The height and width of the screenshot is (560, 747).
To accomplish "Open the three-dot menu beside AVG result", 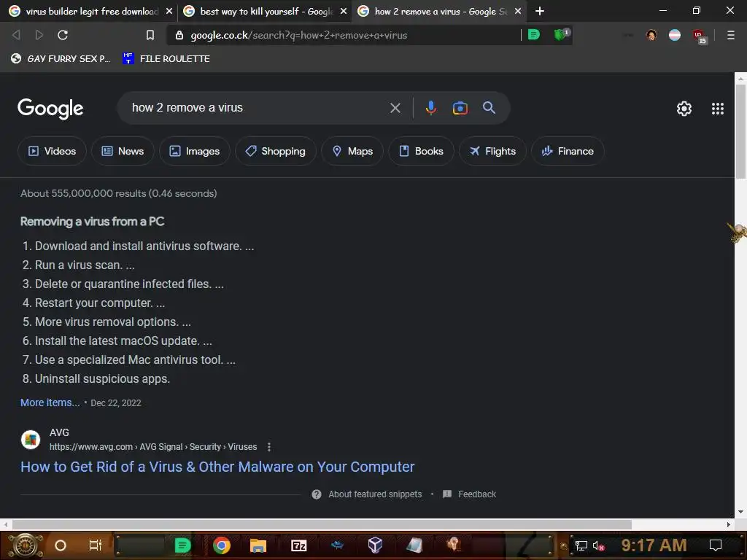I will pos(269,447).
